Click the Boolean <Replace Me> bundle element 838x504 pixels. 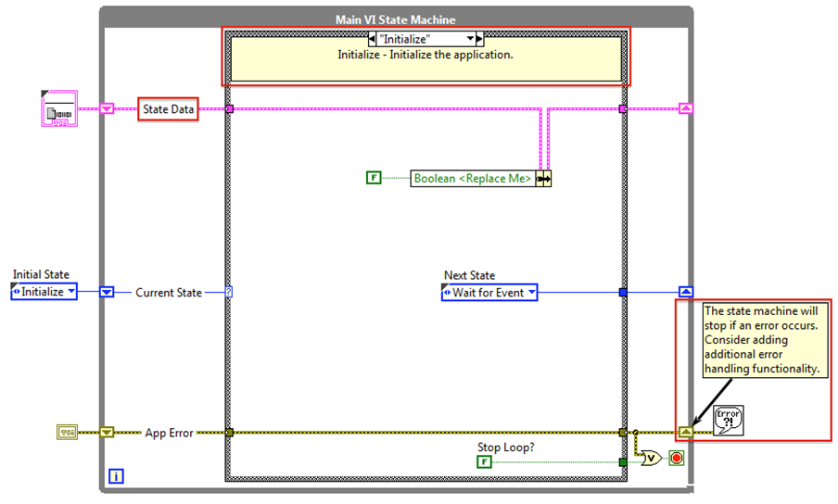pyautogui.click(x=473, y=179)
